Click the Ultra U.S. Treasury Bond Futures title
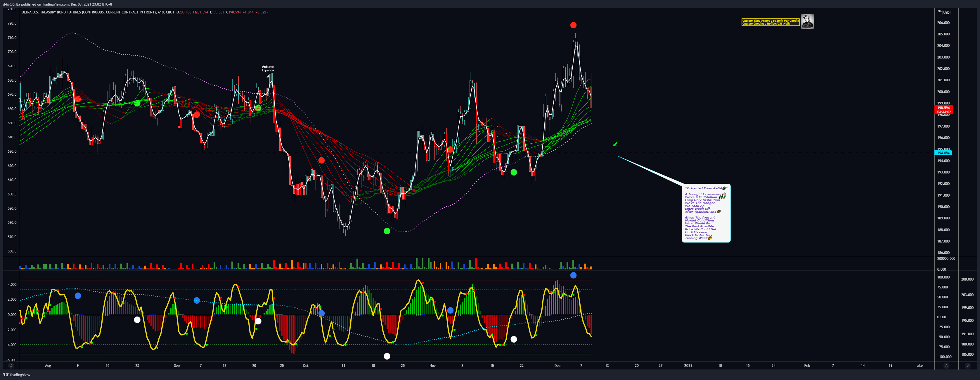 tap(89, 12)
